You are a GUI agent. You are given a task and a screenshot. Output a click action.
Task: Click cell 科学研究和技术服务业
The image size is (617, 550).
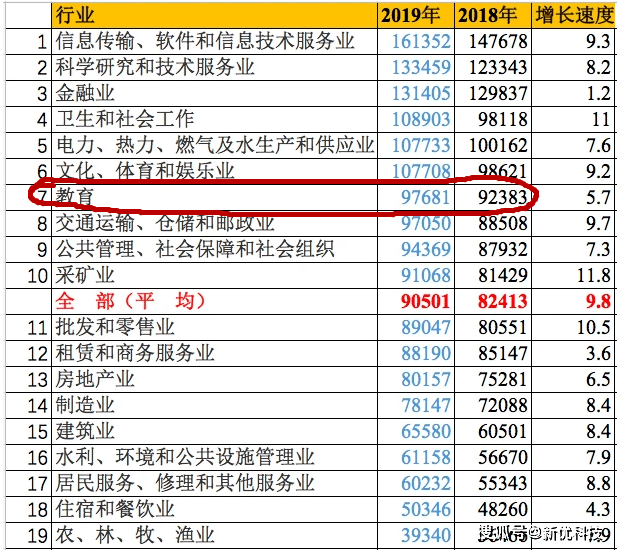click(214, 68)
